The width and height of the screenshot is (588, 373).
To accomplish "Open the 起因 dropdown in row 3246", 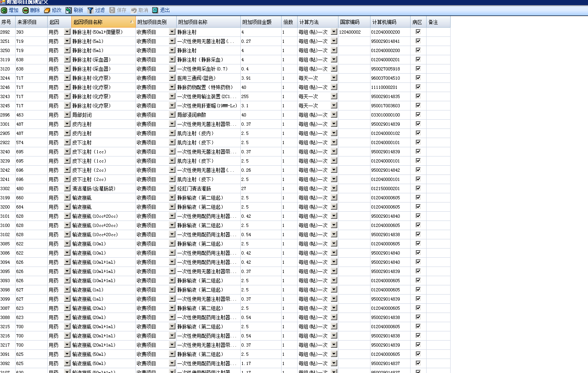I will pos(67,87).
